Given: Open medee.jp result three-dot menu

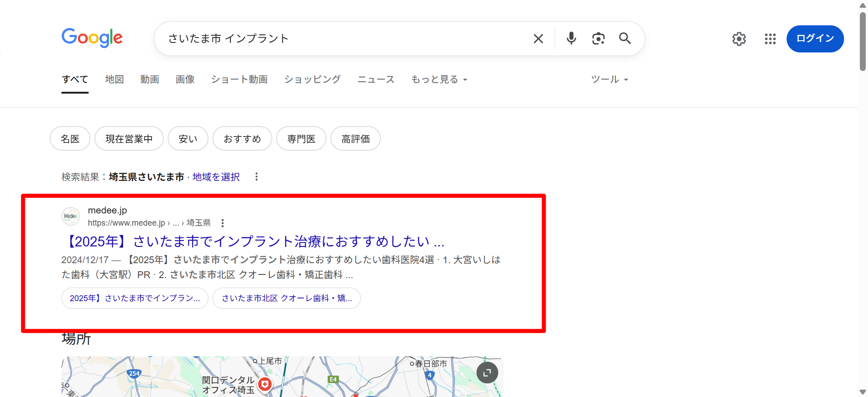Looking at the screenshot, I should pos(222,223).
